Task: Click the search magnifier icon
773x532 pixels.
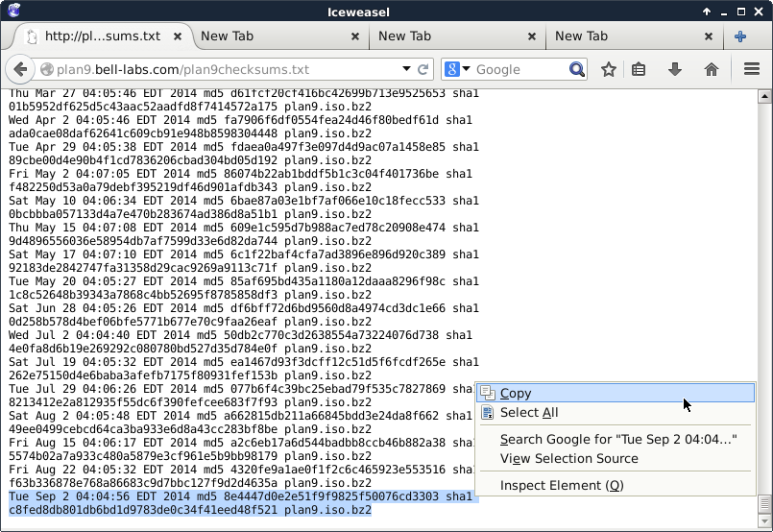Action: pos(576,69)
